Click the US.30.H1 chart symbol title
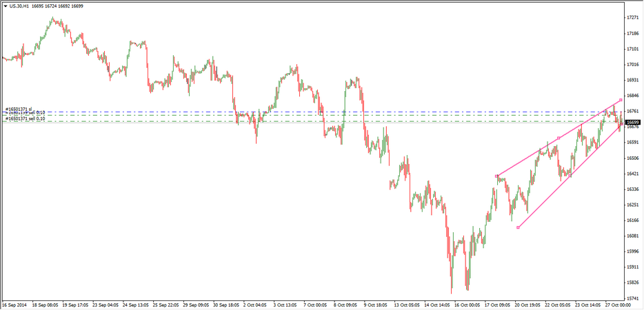 [19, 6]
